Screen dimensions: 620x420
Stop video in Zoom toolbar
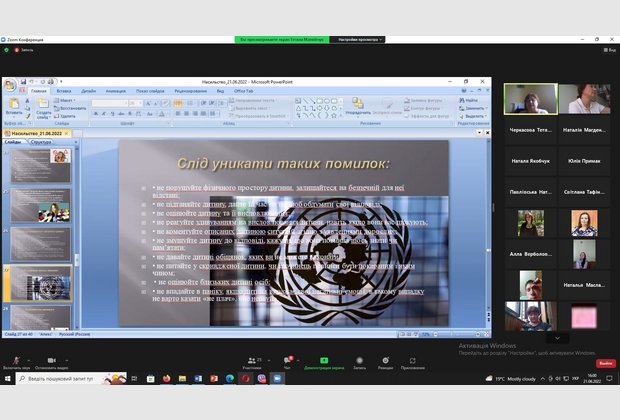51,362
